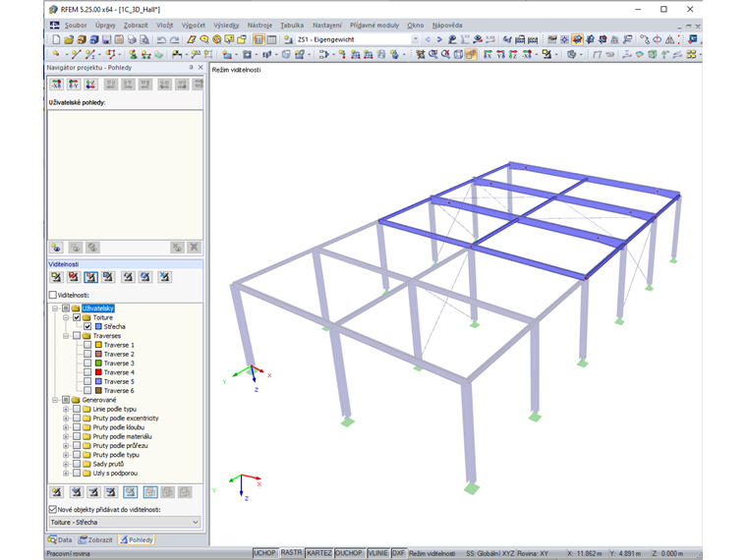The image size is (747, 560).
Task: Click the Traverse 3 green color swatch
Action: click(98, 363)
